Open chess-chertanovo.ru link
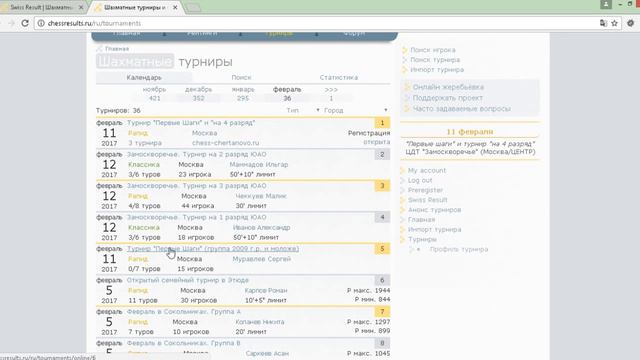The image size is (640, 360). (225, 143)
